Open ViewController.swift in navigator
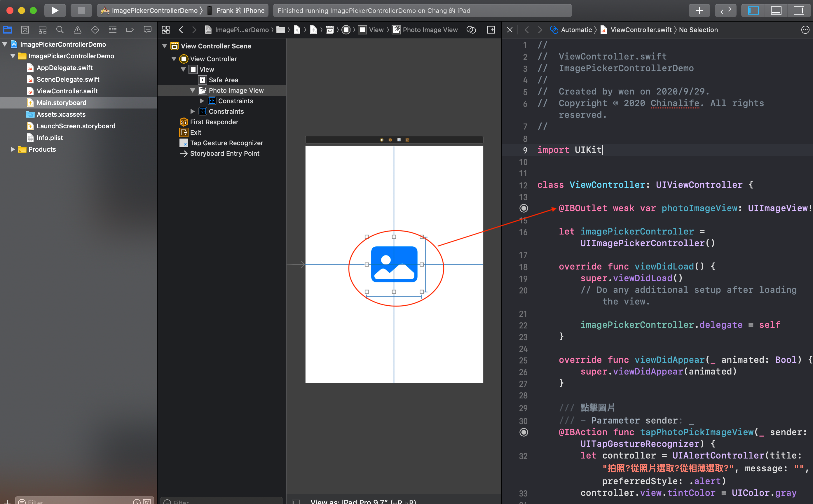This screenshot has width=813, height=504. pyautogui.click(x=67, y=91)
